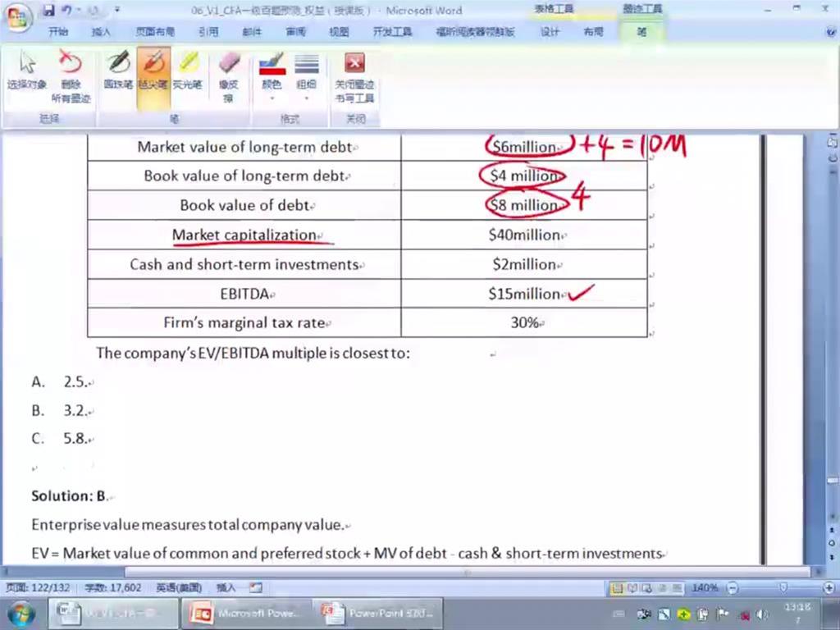Viewport: 840px width, 630px height.
Task: Select the 笔 (Pens) ink tools tab
Action: 641,32
